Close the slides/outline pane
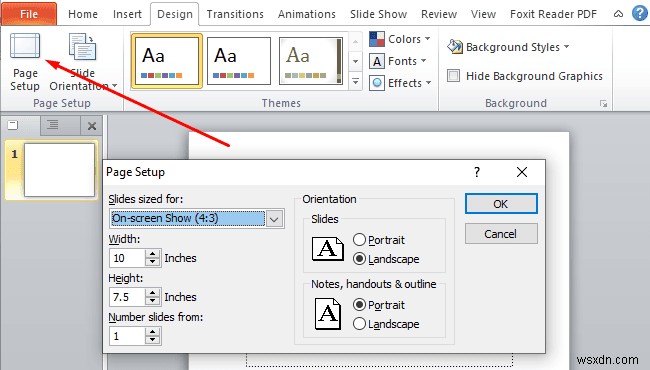Viewport: 650px width, 370px height. pos(92,126)
